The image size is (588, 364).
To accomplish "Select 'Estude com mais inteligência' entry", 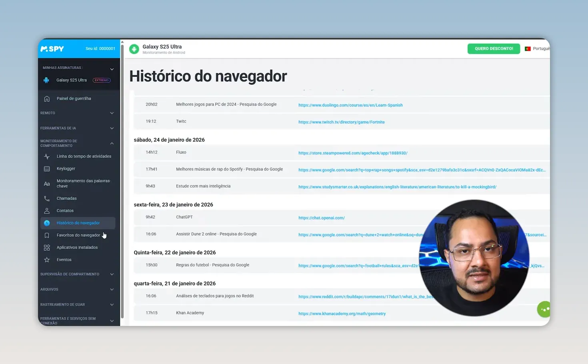I will (x=203, y=186).
